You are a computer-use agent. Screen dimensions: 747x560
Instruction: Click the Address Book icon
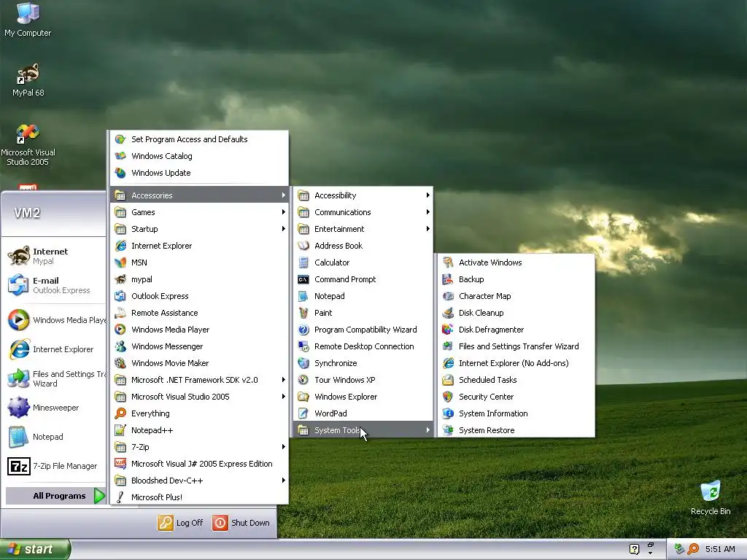coord(303,246)
